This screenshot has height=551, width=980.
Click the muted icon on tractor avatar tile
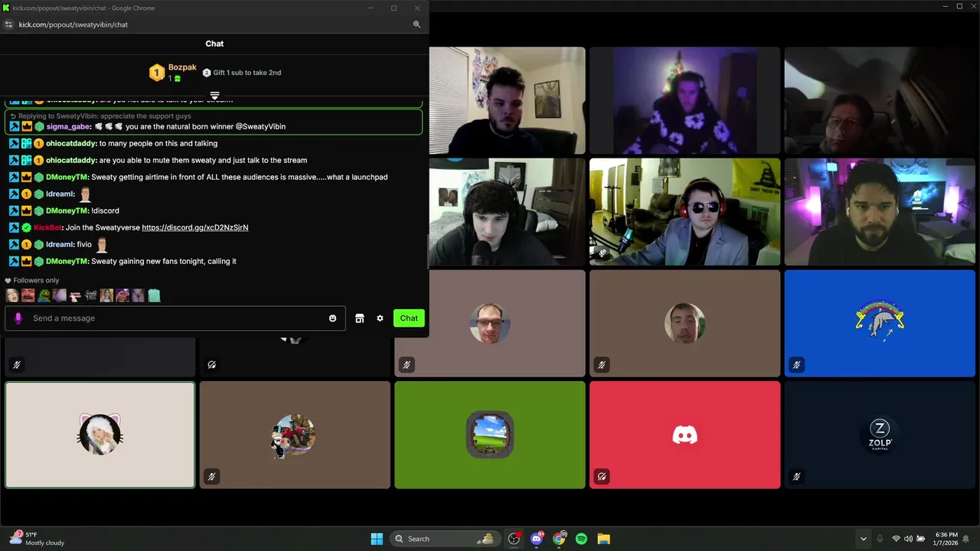(x=211, y=476)
